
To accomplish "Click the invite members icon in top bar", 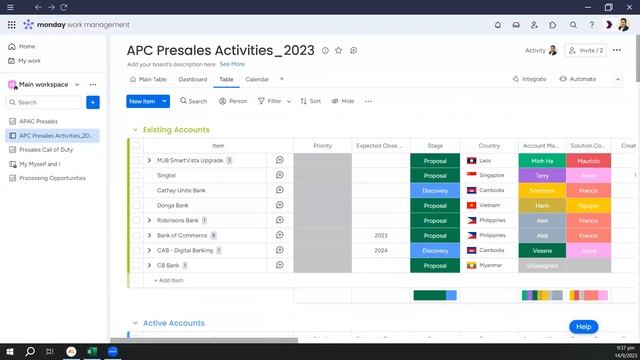I will coord(534,25).
